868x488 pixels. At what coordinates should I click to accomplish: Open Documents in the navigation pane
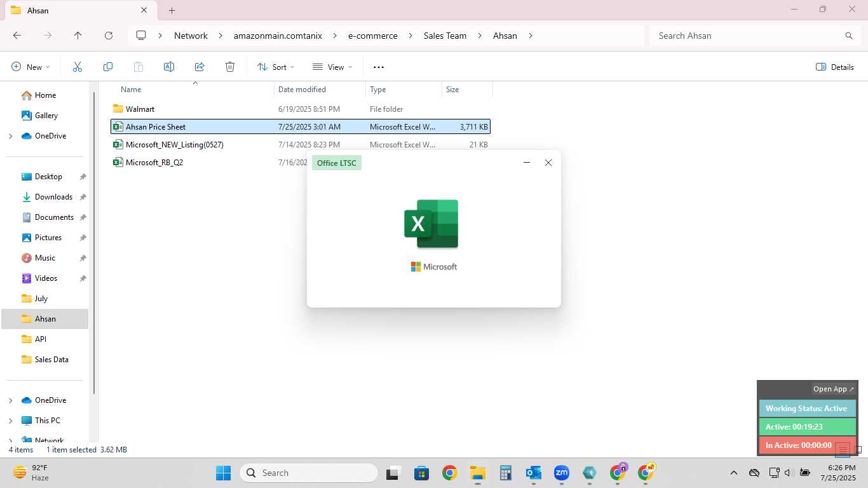point(54,217)
